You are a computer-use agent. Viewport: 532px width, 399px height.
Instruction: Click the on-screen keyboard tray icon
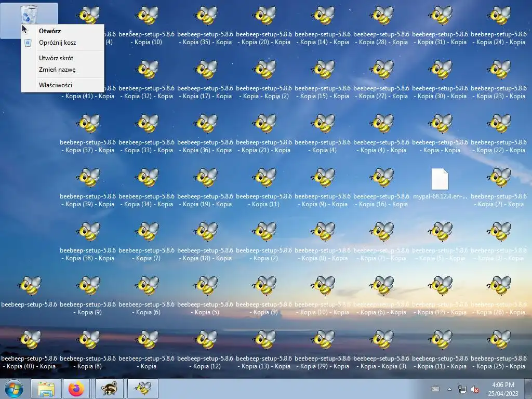point(435,389)
